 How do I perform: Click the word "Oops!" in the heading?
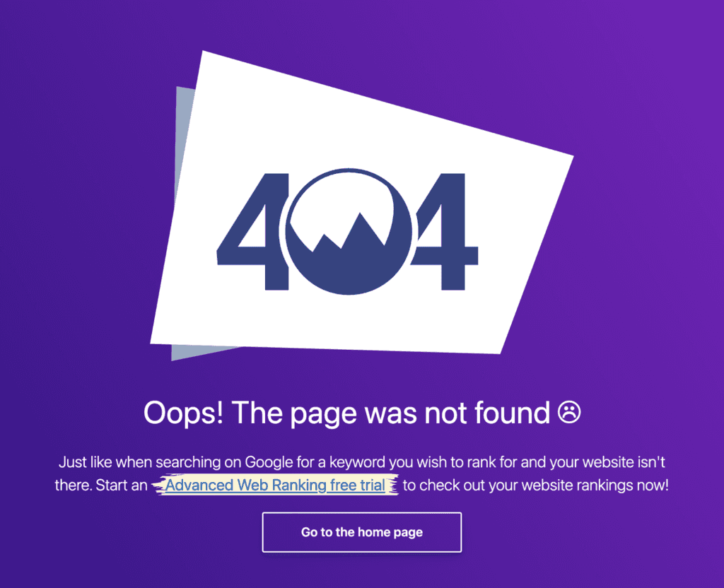184,413
